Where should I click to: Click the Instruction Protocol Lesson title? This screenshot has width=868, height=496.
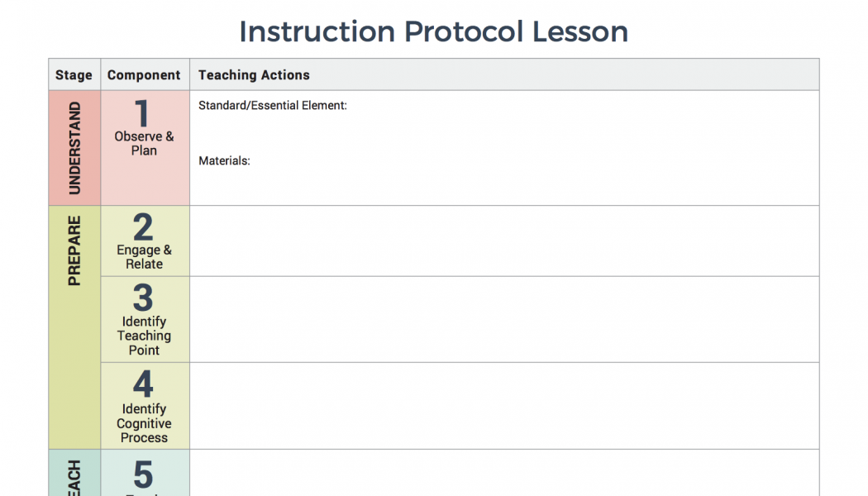(433, 31)
